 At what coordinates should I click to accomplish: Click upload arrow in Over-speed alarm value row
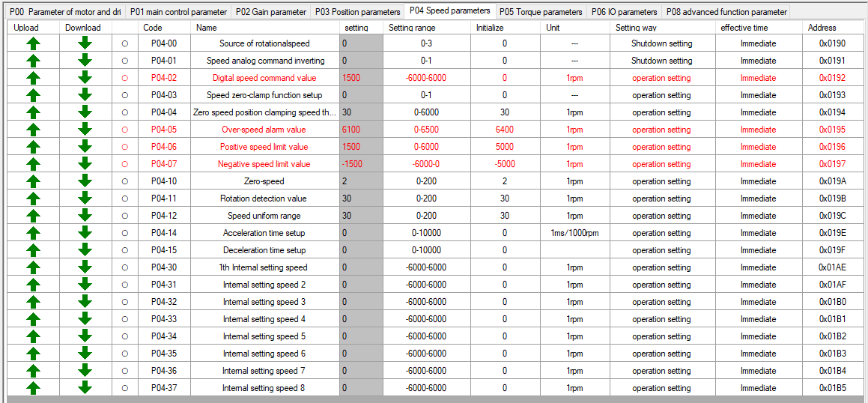click(33, 130)
